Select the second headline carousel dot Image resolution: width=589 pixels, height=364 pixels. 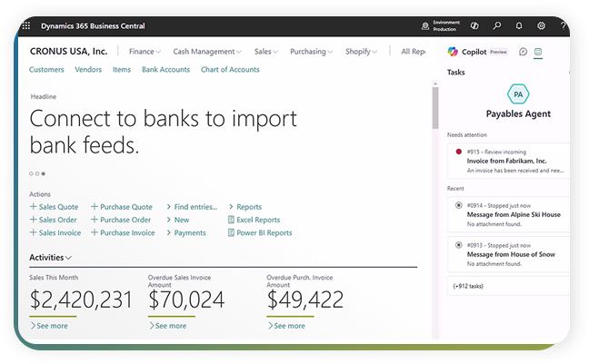(x=37, y=173)
